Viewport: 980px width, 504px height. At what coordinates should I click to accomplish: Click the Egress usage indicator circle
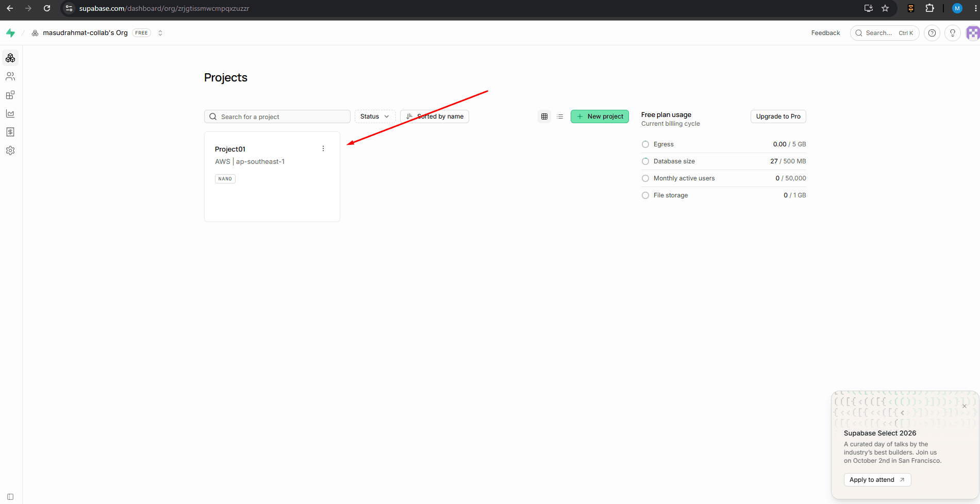[645, 144]
